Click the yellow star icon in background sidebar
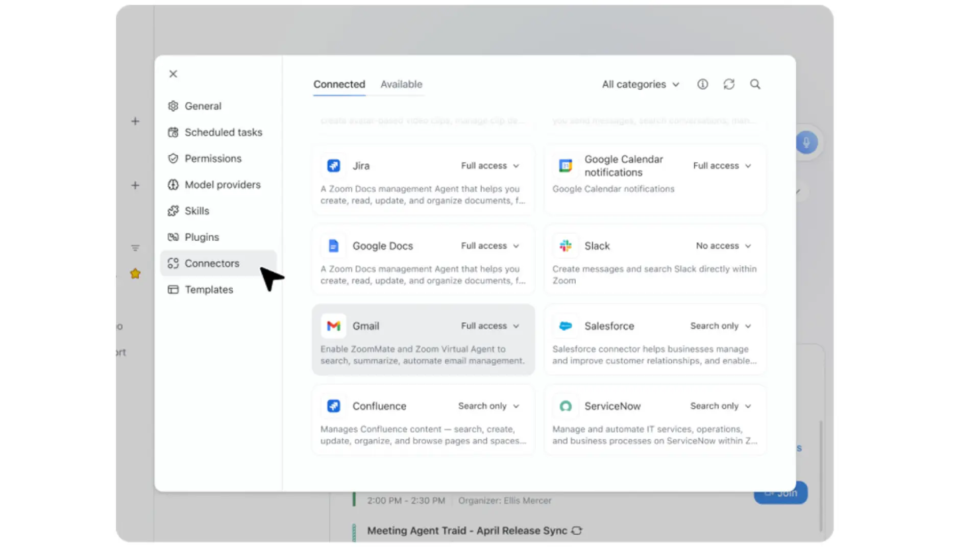Viewport: 980px width, 551px height. click(135, 274)
